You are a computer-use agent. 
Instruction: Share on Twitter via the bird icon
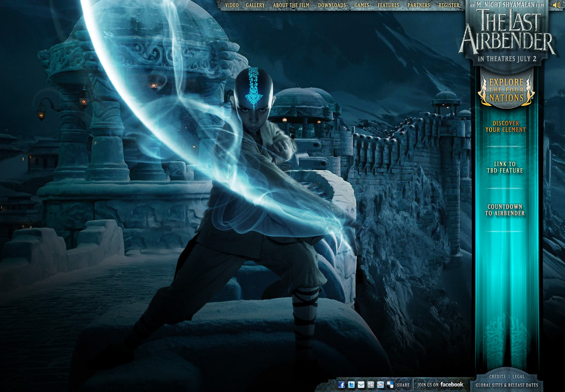pyautogui.click(x=352, y=385)
